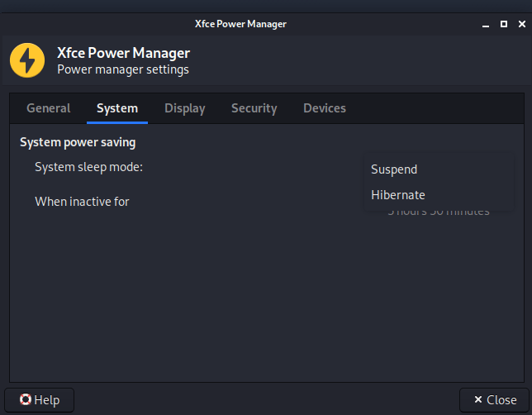532x415 pixels.
Task: Click the partially hidden inactivity duration value
Action: click(x=439, y=212)
